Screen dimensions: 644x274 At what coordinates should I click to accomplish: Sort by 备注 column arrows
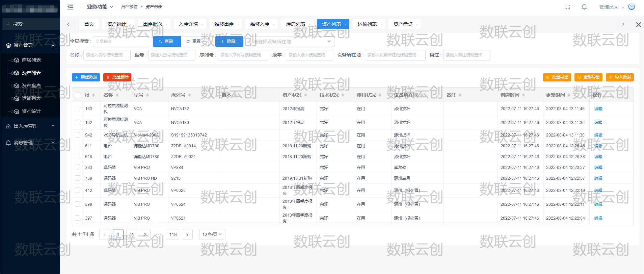pyautogui.click(x=460, y=95)
